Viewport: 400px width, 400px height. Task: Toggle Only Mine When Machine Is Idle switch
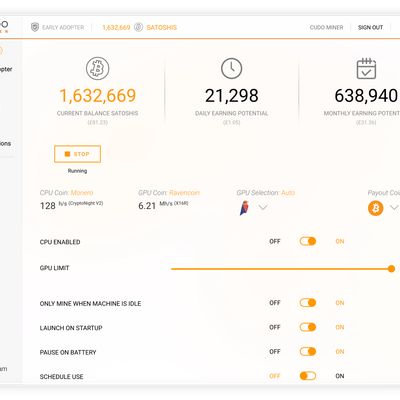[308, 303]
